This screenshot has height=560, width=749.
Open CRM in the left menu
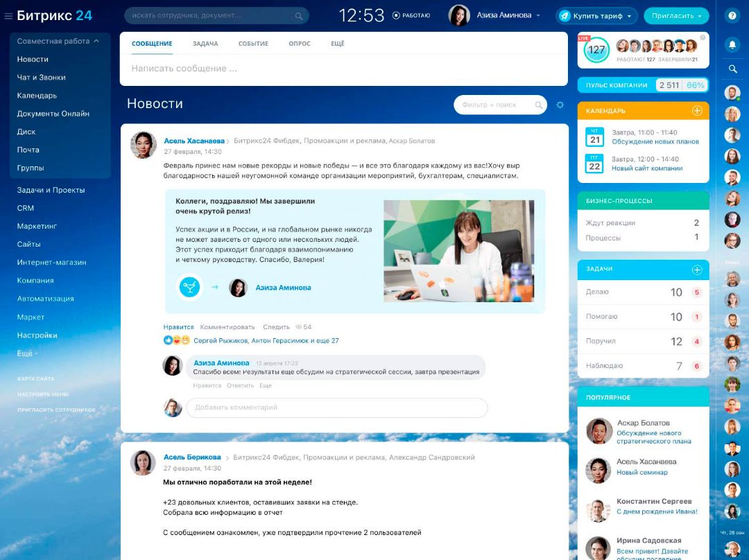coord(26,208)
